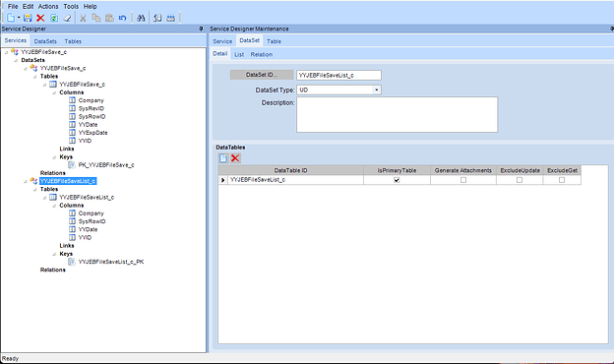The height and width of the screenshot is (364, 614).
Task: Click the New document toolbar icon
Action: 11,18
